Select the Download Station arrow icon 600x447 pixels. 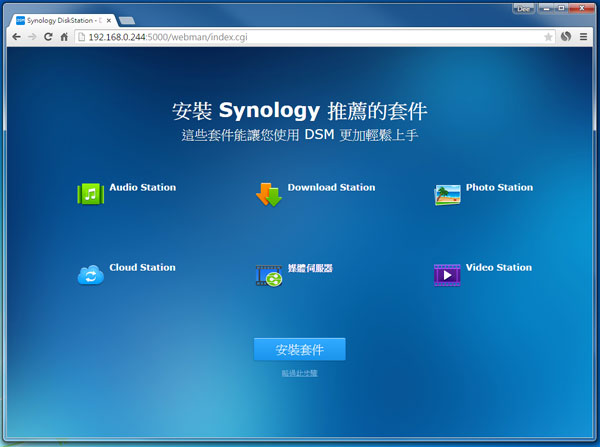(269, 194)
